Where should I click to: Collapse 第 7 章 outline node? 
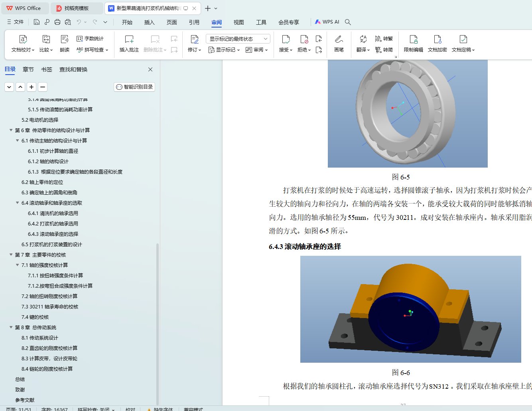point(11,255)
